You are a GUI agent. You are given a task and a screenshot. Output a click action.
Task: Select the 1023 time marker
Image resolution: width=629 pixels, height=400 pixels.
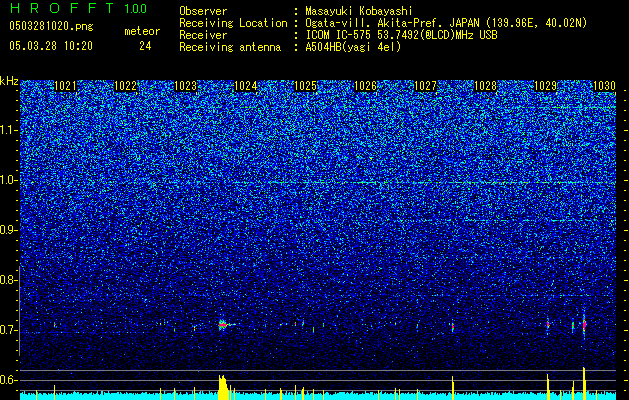tap(185, 86)
